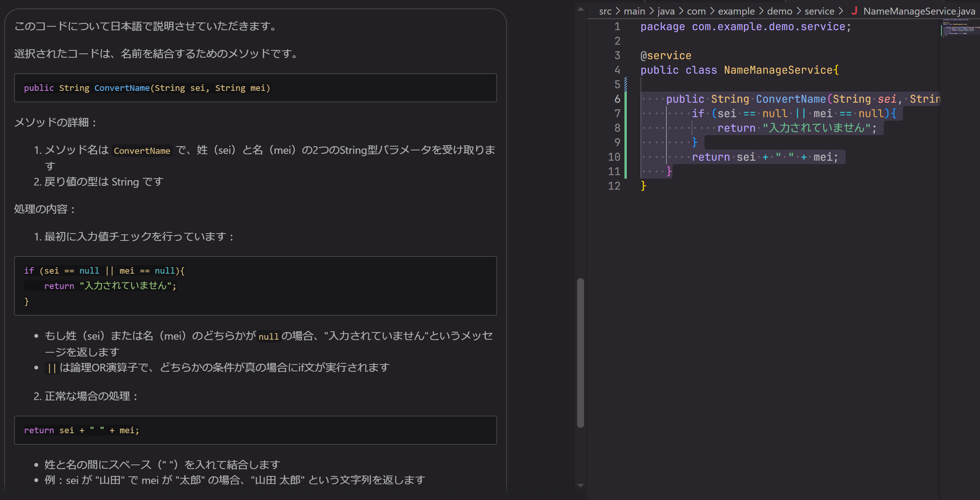The height and width of the screenshot is (500, 980).
Task: Open the src breadcrumb segment
Action: (605, 11)
